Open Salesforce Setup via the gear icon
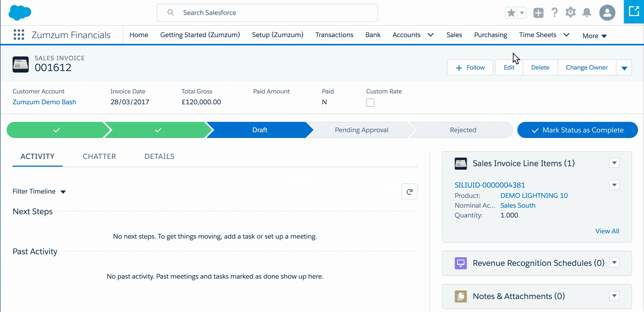This screenshot has height=312, width=644. point(570,13)
